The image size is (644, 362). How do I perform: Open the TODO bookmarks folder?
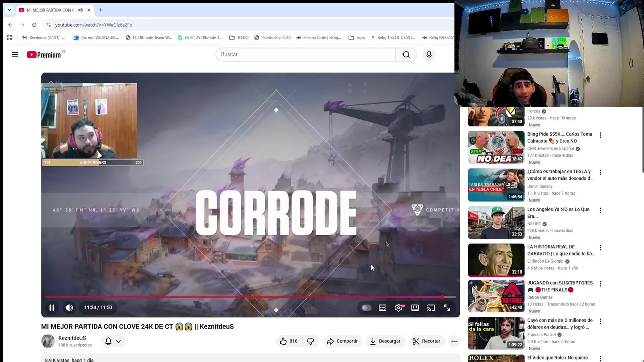pos(239,37)
